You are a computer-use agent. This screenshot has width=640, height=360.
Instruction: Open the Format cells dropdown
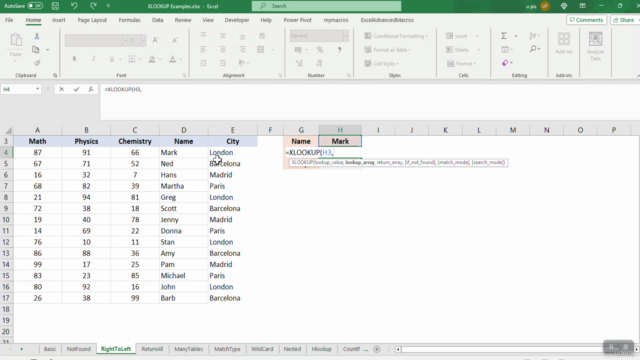tap(461, 64)
